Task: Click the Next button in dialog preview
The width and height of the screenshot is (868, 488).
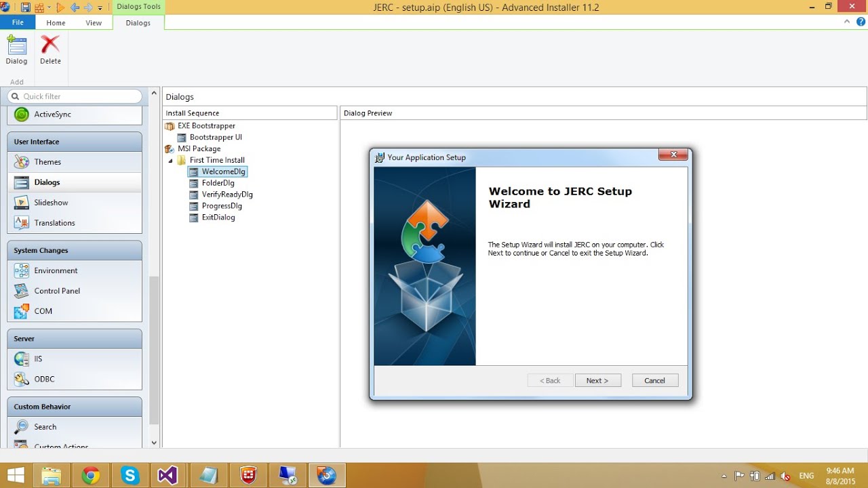Action: pos(597,381)
